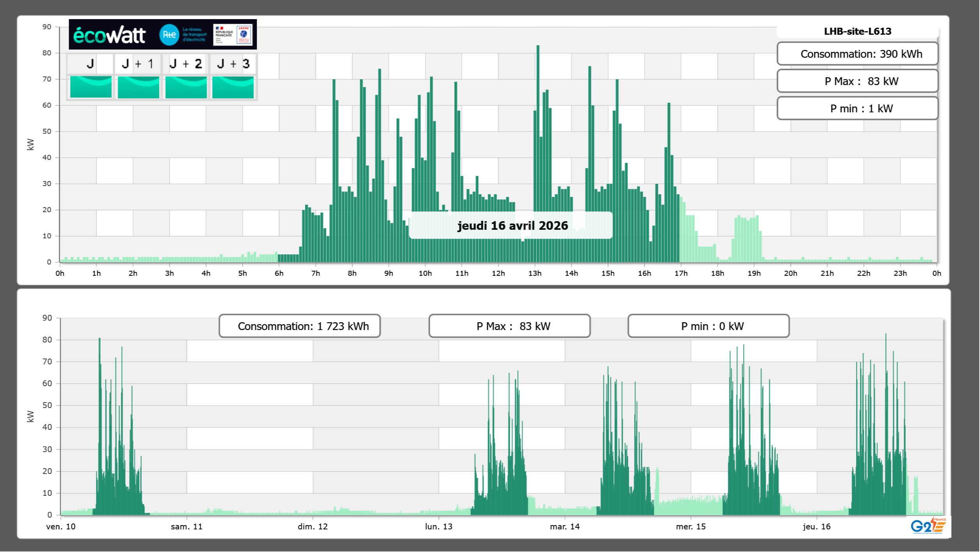Click the écoWatt logo
The width and height of the screenshot is (980, 552).
[109, 35]
